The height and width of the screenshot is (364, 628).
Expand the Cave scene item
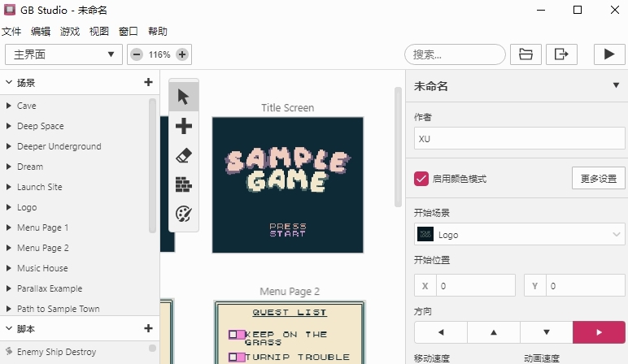coord(8,106)
